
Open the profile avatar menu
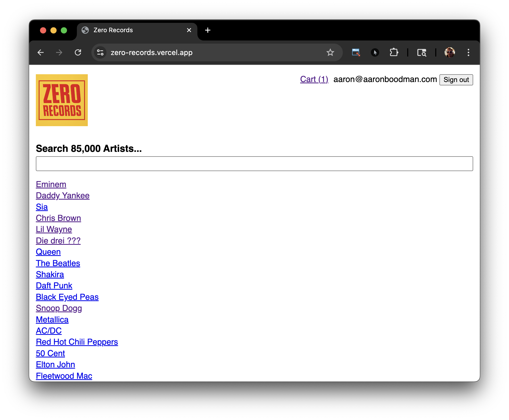450,53
